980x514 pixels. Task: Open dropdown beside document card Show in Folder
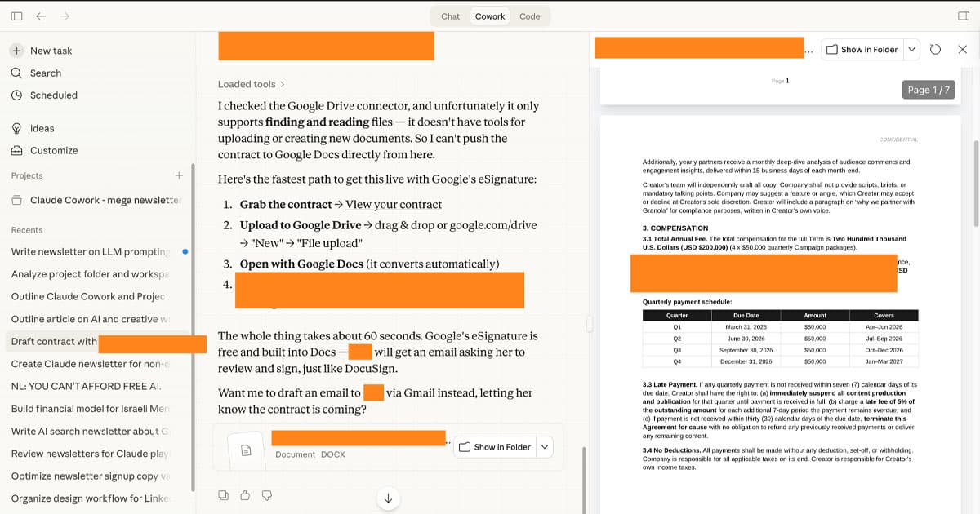(x=545, y=447)
